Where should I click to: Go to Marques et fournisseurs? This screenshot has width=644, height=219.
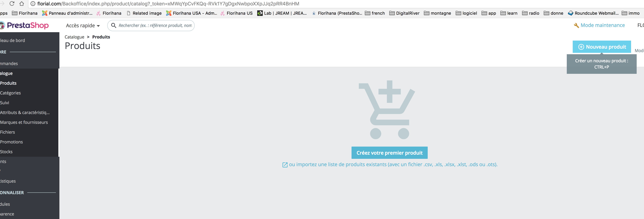click(24, 122)
